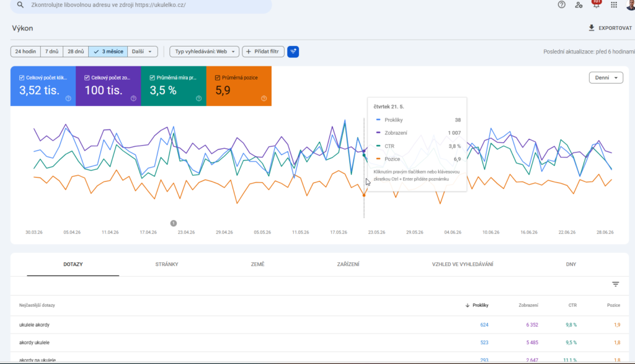Click the sort arrow next to Prokliky

coord(468,305)
